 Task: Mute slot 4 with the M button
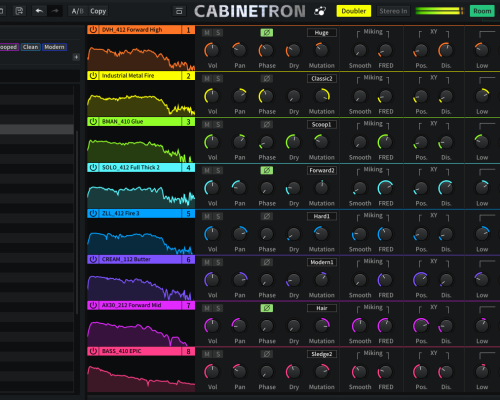click(x=207, y=170)
